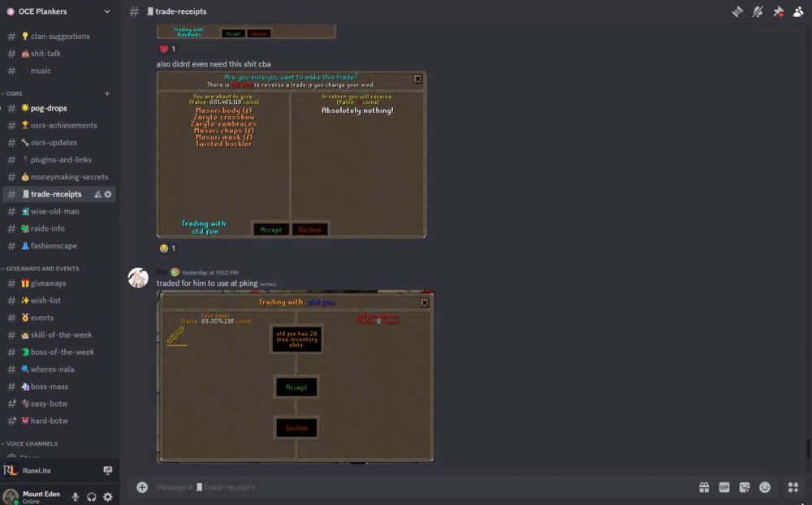Viewport: 812px width, 505px height.
Task: Open the fashionscape channel
Action: coord(59,245)
